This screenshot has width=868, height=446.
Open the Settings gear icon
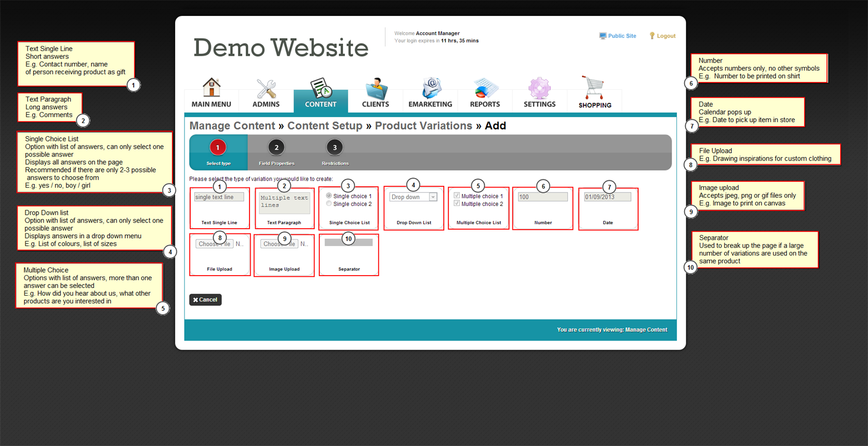[539, 88]
